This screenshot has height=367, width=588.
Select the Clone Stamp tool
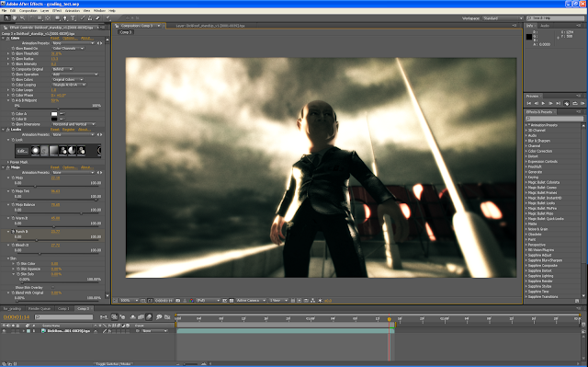pyautogui.click(x=90, y=18)
